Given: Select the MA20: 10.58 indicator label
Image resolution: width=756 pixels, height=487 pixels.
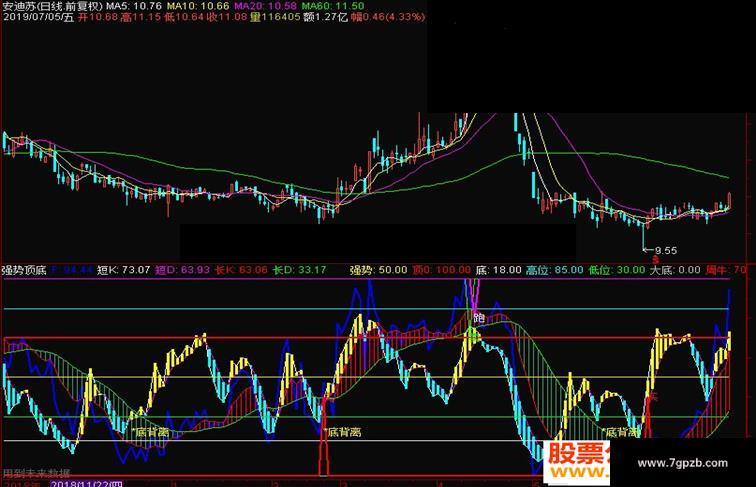Looking at the screenshot, I should coord(265,6).
